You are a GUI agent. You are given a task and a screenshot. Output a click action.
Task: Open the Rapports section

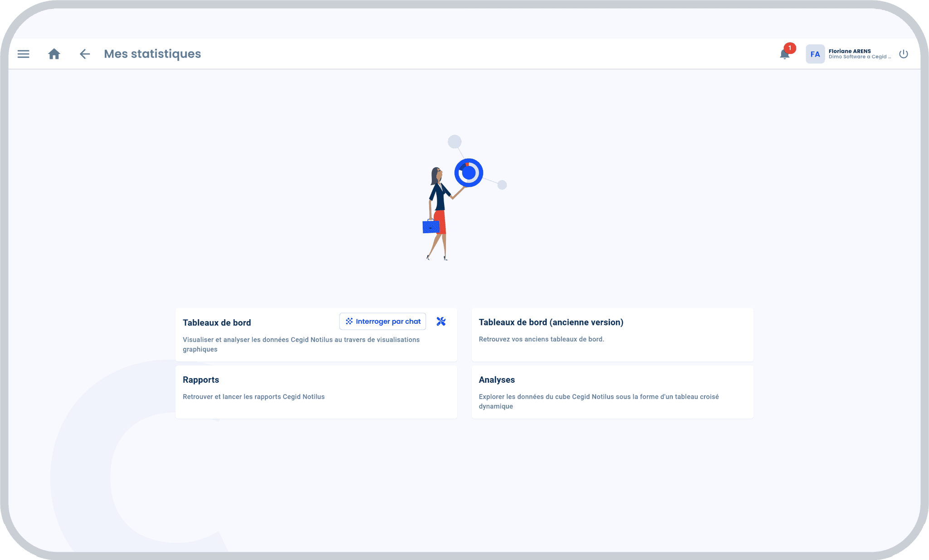click(x=201, y=380)
